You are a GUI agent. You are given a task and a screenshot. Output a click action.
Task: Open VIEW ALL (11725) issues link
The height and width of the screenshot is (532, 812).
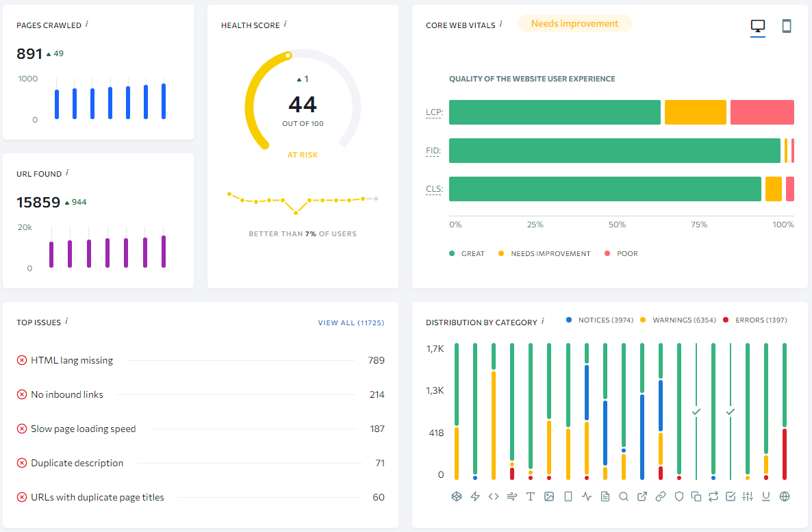click(351, 322)
